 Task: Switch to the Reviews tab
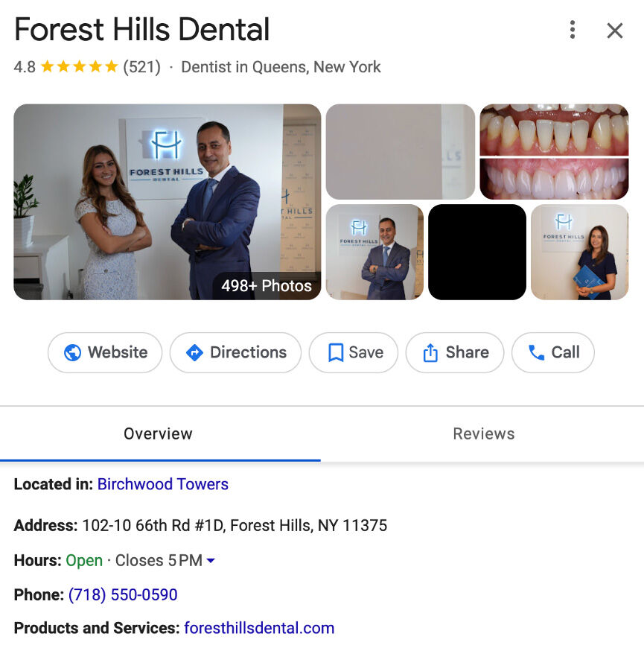tap(483, 434)
